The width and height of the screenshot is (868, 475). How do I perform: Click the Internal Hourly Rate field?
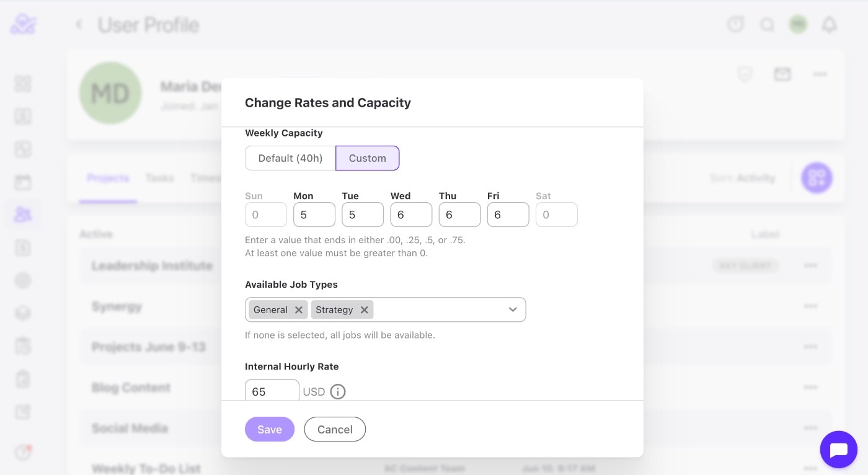point(272,391)
